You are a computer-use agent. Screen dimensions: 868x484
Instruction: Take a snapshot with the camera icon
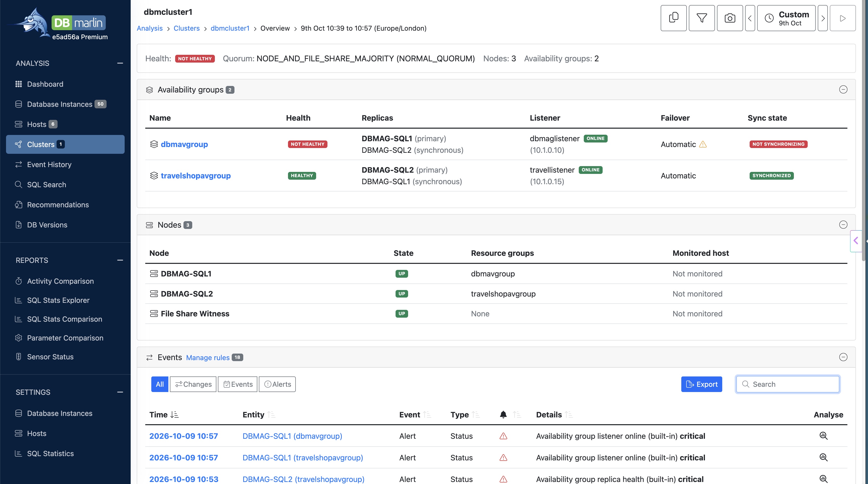pyautogui.click(x=730, y=18)
